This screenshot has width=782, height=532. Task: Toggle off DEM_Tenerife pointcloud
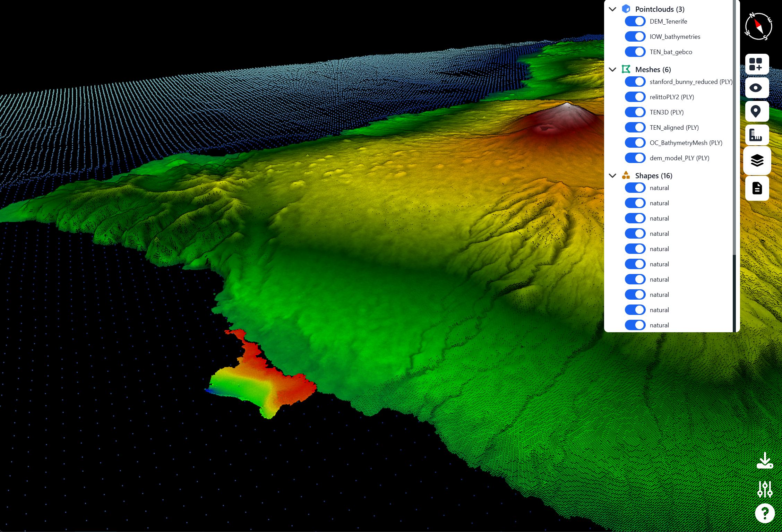pyautogui.click(x=635, y=22)
